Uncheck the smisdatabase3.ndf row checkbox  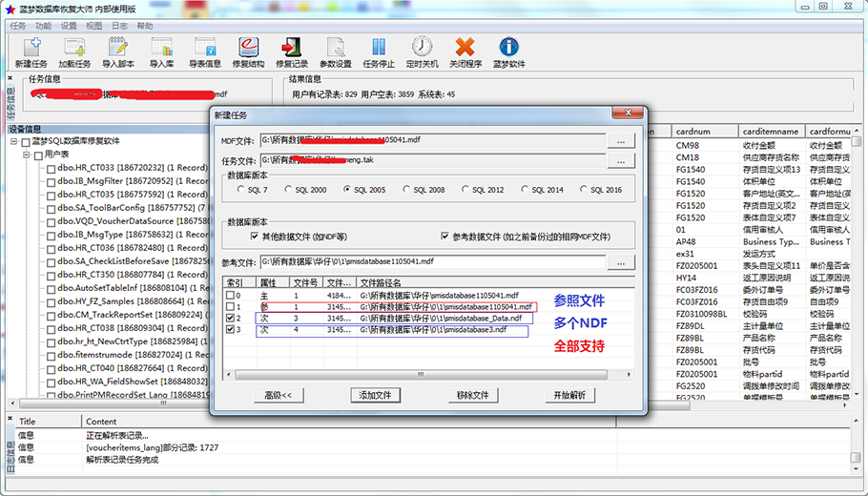(x=230, y=330)
